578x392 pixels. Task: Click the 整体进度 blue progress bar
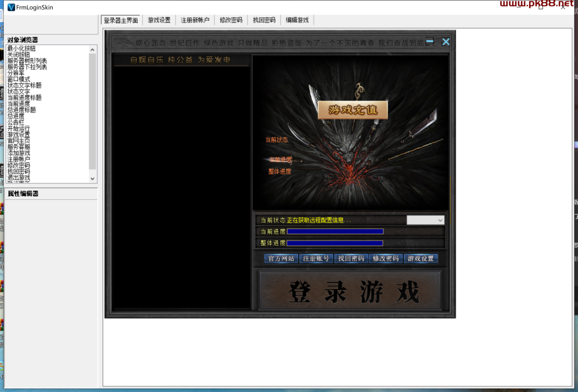(x=335, y=243)
